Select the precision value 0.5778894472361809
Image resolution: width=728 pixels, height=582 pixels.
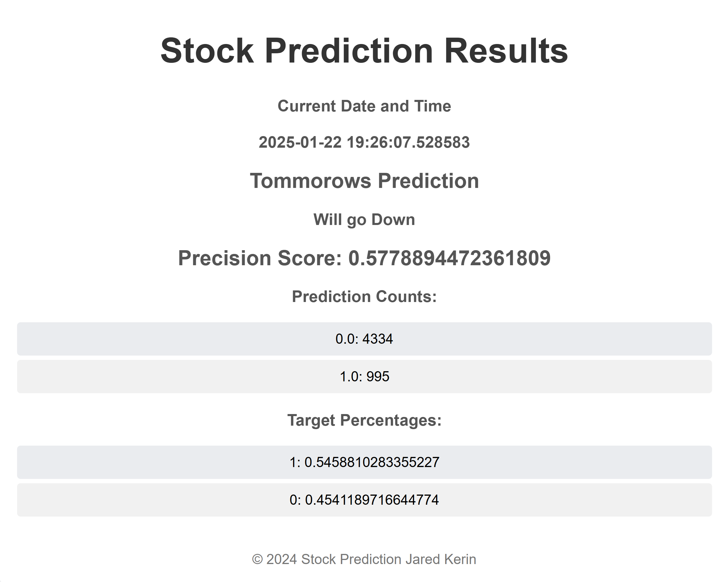point(449,258)
